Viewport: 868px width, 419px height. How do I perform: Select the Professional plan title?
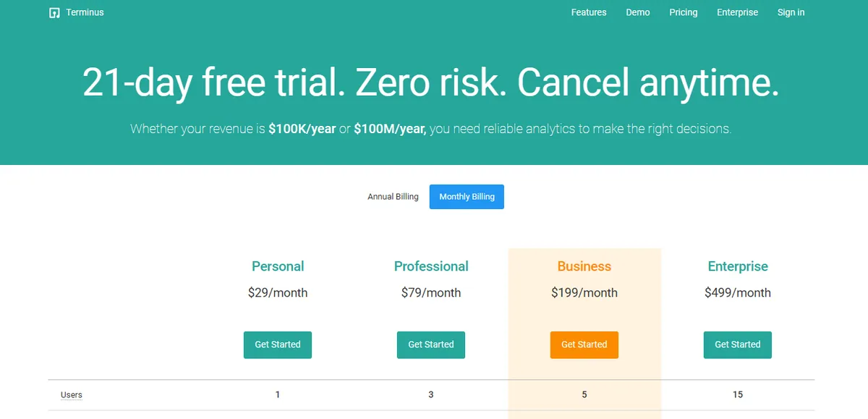click(431, 266)
